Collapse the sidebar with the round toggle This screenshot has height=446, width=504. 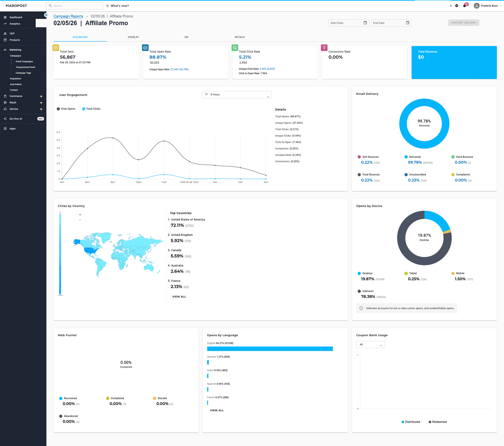coord(46,15)
